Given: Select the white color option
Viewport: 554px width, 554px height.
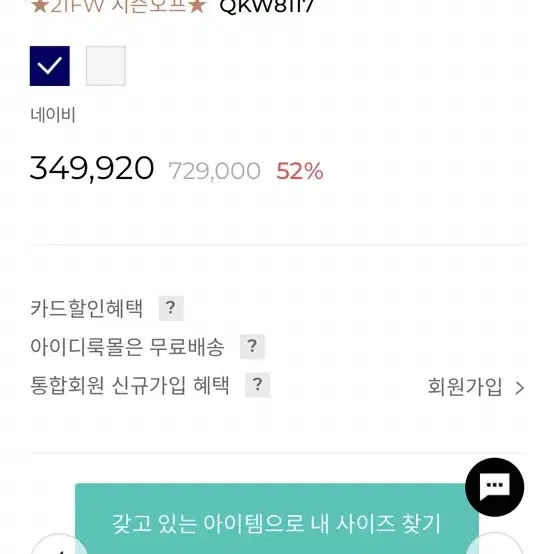Looking at the screenshot, I should point(106,66).
